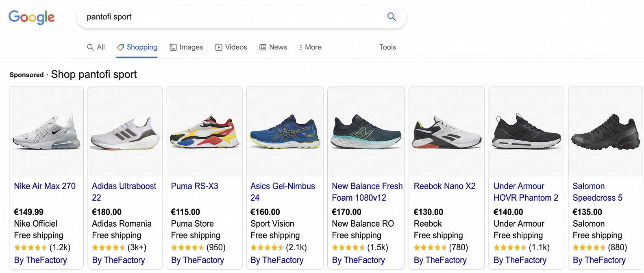Viewport: 644px width, 273px height.
Task: Click the Salomon Speedcross 5 shoe image
Action: click(x=605, y=132)
